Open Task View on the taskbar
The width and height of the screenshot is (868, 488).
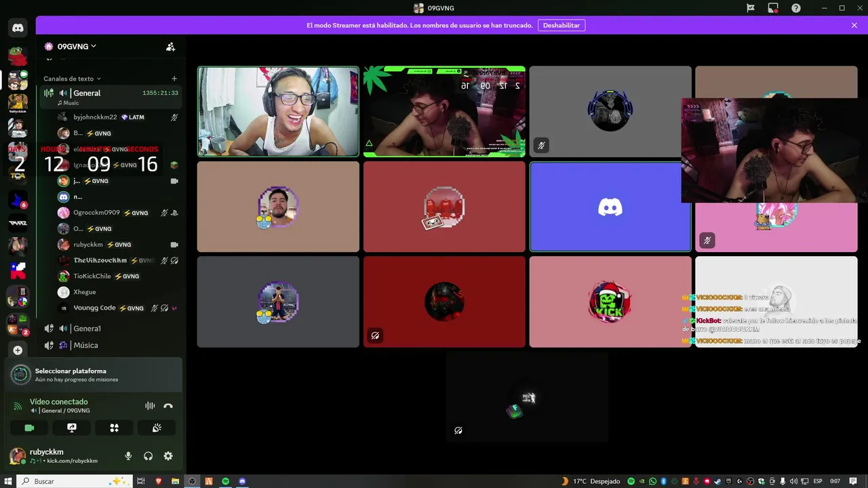tap(141, 481)
